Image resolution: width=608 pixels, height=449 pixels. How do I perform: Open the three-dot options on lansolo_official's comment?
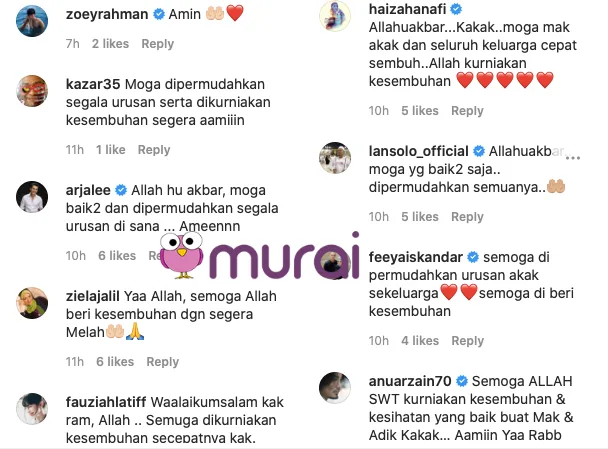pos(573,158)
